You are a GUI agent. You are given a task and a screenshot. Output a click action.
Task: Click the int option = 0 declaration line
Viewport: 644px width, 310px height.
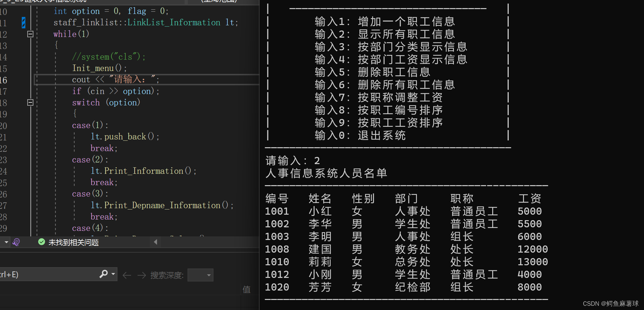pos(111,11)
